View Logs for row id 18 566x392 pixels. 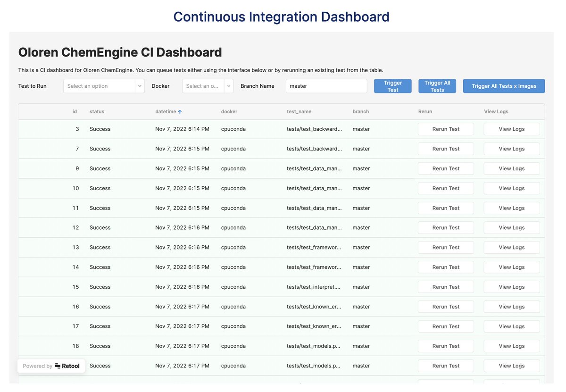click(x=512, y=346)
